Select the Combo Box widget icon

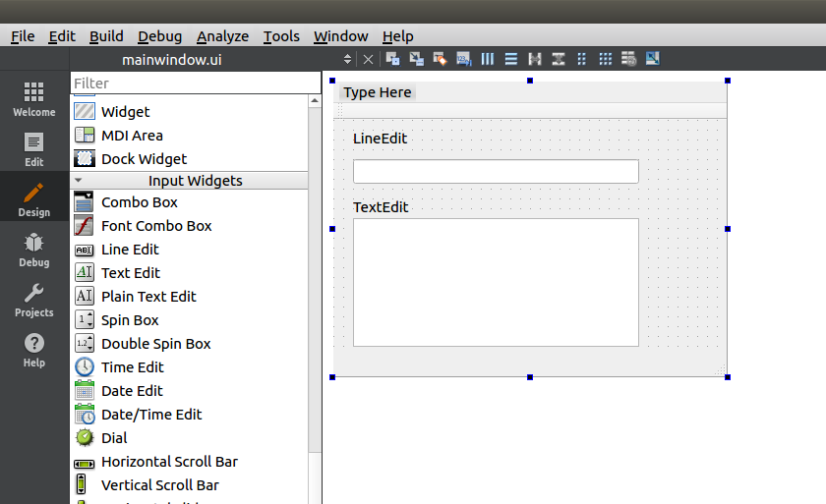pos(85,202)
